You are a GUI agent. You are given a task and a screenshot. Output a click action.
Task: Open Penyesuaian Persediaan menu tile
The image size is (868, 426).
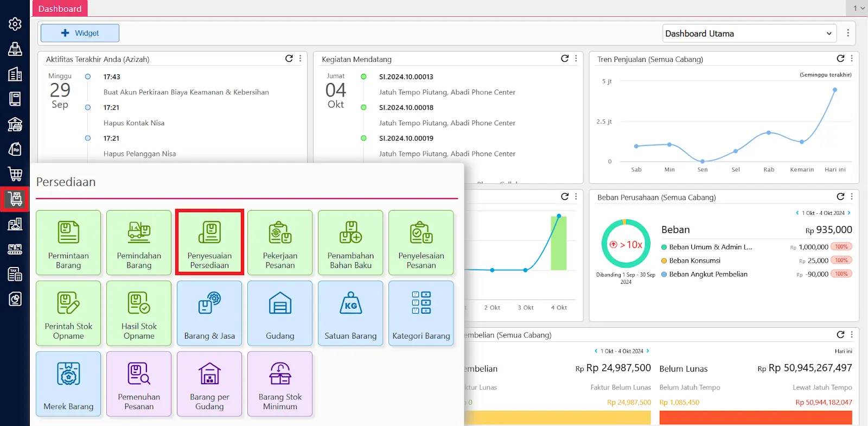(209, 242)
